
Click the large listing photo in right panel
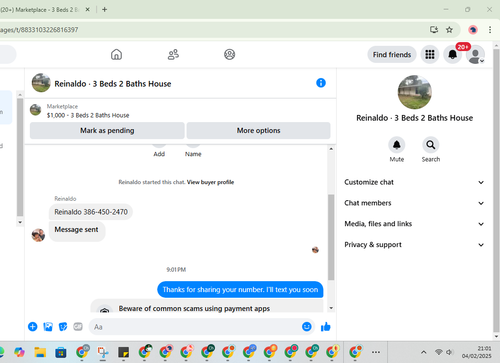tap(415, 92)
